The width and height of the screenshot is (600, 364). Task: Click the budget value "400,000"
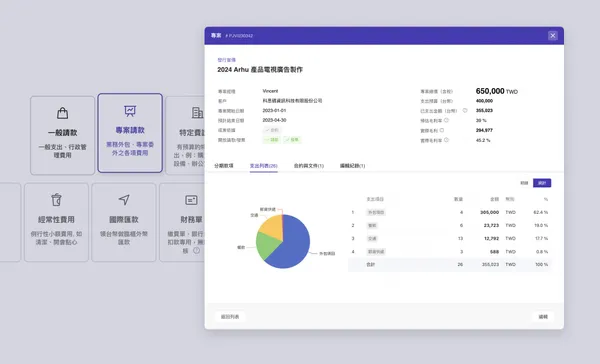pos(484,101)
